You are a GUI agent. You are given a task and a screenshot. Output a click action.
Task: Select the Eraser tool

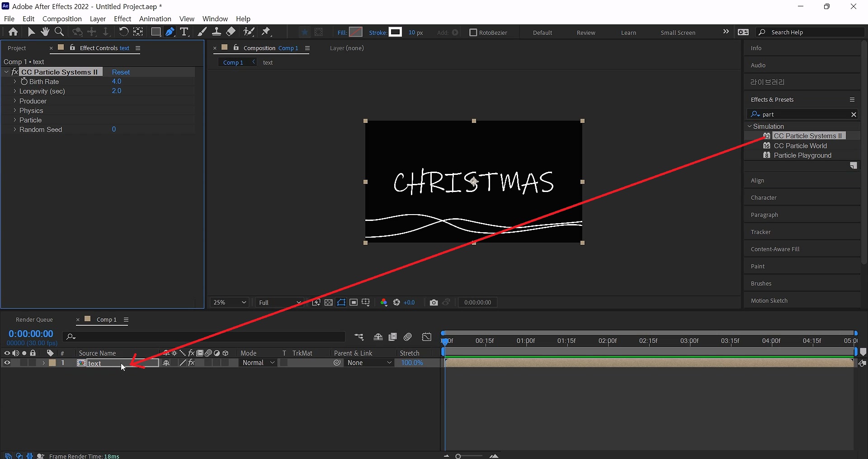pos(231,32)
